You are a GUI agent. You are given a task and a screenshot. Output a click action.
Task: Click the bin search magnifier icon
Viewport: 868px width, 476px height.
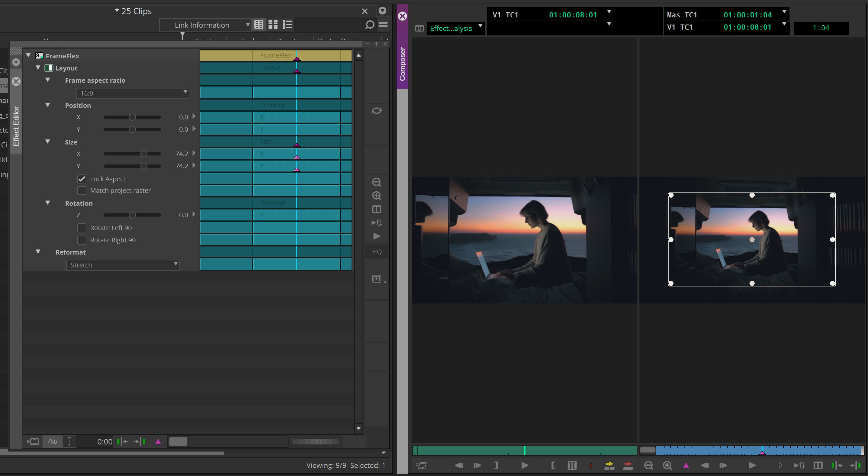(370, 25)
